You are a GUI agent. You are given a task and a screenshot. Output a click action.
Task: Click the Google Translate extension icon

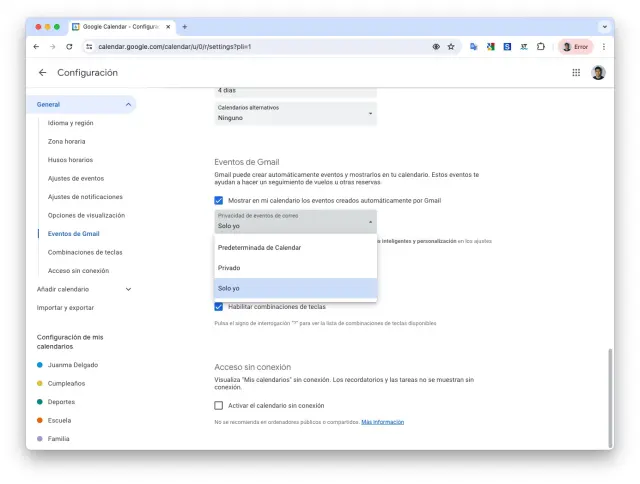[x=474, y=47]
